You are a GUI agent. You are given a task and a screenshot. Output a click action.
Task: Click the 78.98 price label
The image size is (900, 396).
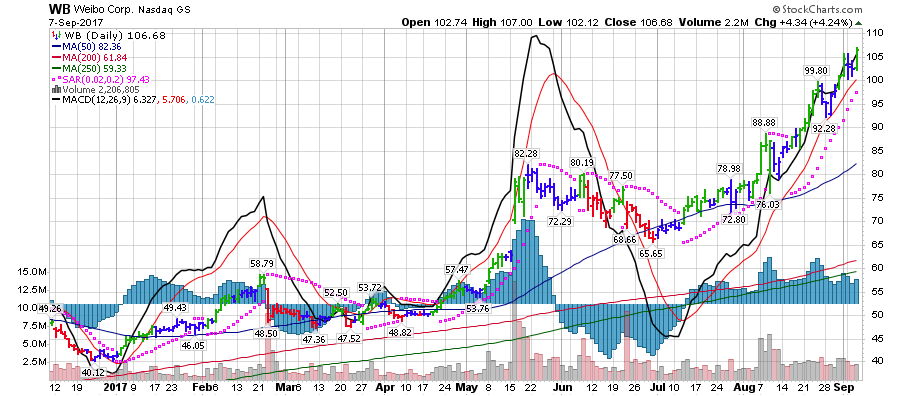730,169
